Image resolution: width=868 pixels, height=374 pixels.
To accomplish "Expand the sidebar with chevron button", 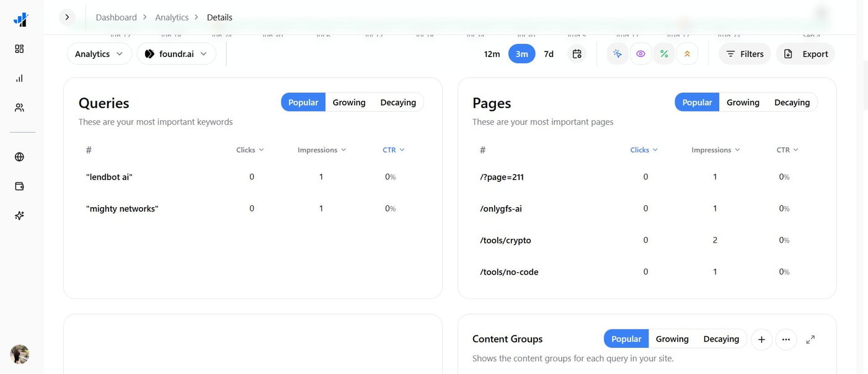I will pos(67,17).
